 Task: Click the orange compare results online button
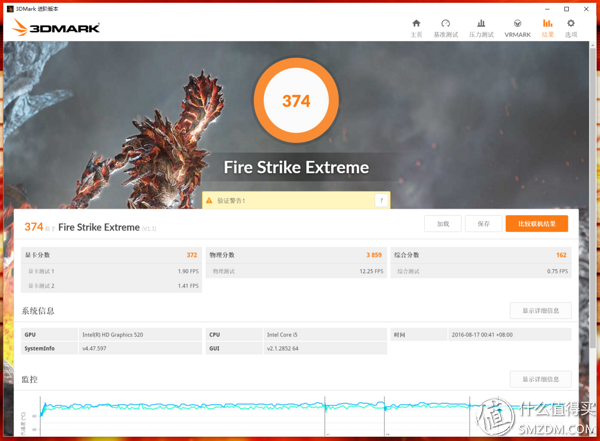[536, 224]
